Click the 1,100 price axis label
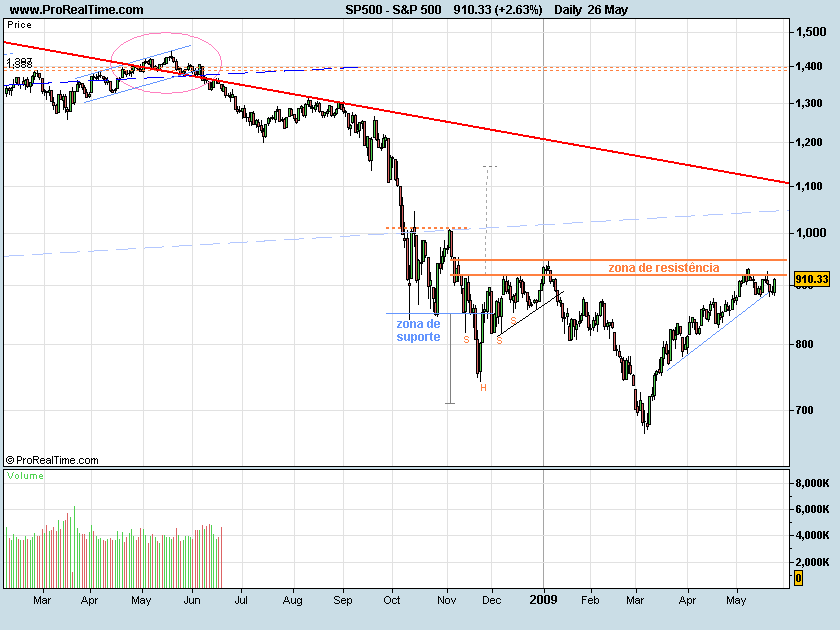 (x=809, y=186)
